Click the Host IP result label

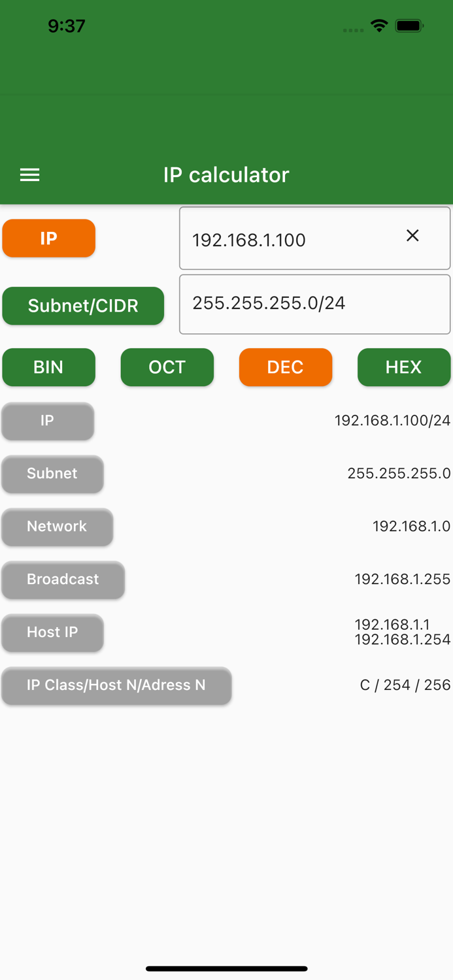pyautogui.click(x=52, y=632)
